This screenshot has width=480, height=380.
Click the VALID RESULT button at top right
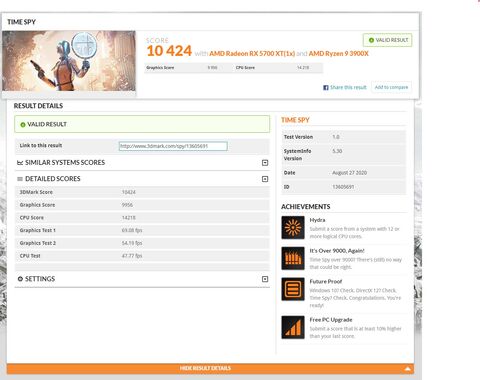click(x=388, y=40)
